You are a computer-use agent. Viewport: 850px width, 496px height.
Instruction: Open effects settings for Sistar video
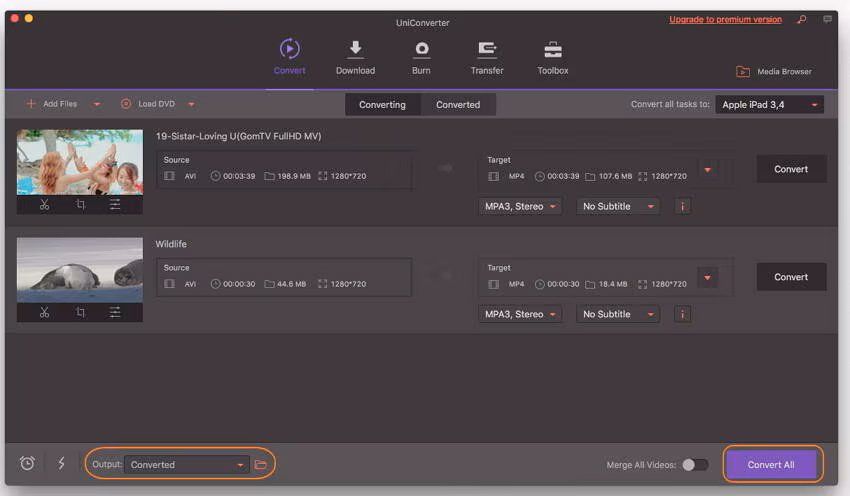115,204
